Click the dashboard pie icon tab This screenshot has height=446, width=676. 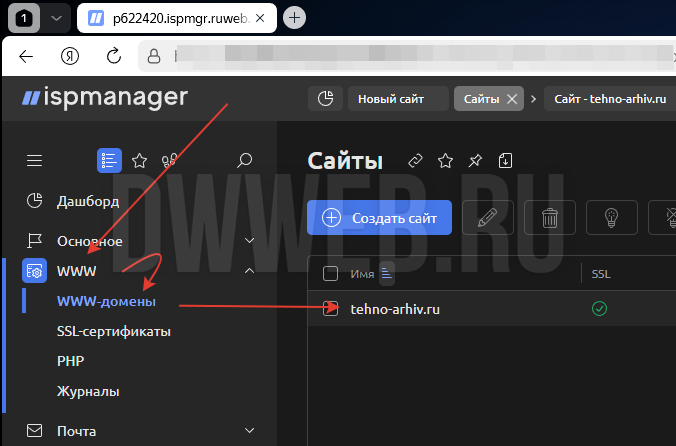(x=325, y=99)
